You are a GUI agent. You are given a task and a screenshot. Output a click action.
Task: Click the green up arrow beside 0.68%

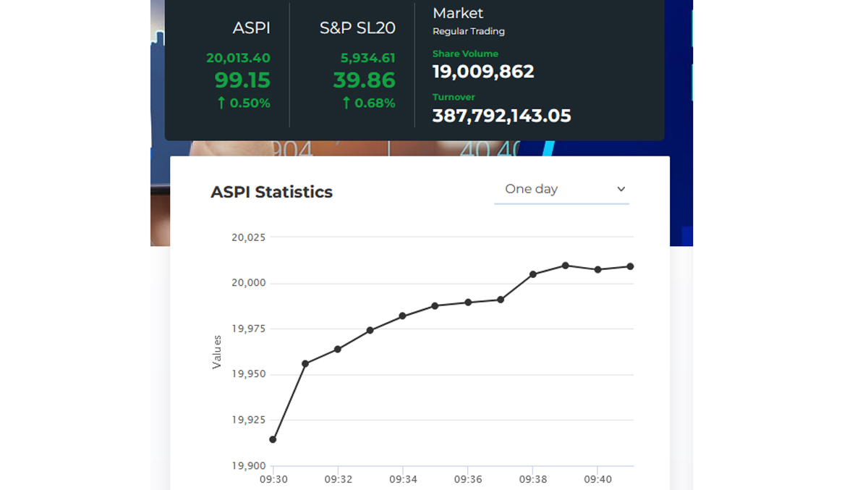pos(346,104)
